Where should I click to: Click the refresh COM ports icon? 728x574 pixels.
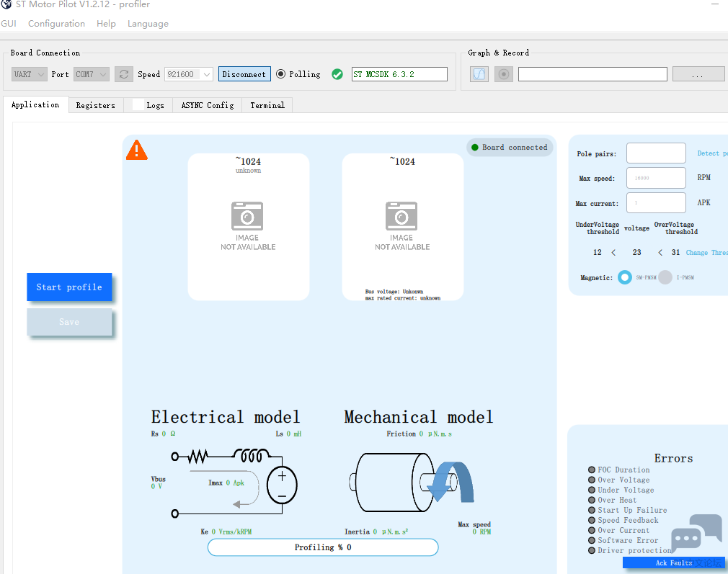pos(124,74)
